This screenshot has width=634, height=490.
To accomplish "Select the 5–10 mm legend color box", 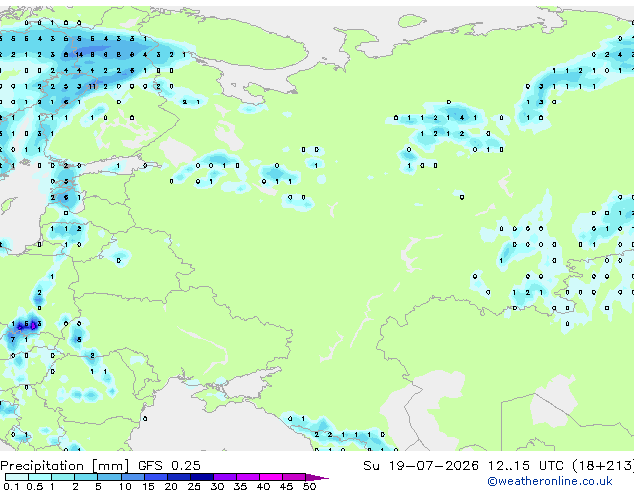I will (x=109, y=477).
